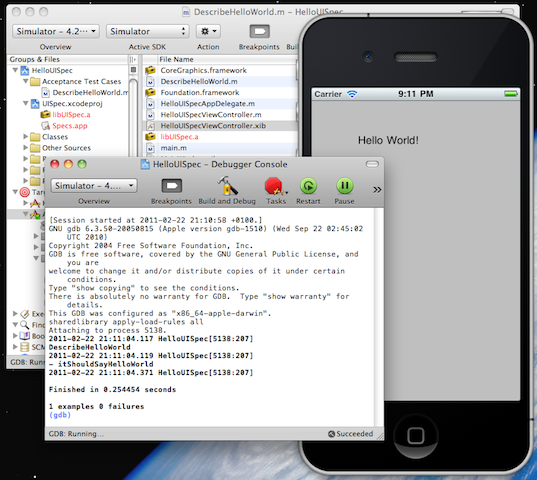Click Breakpoints icon in Debugger Console toolbar

(x=172, y=186)
